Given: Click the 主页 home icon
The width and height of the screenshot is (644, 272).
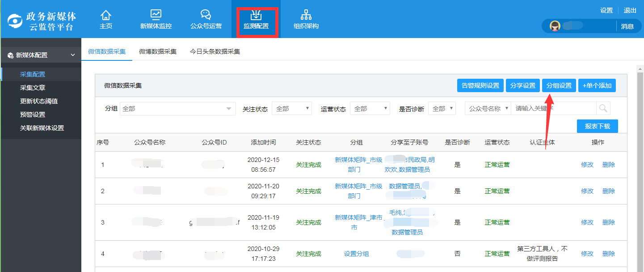Looking at the screenshot, I should pos(106,15).
